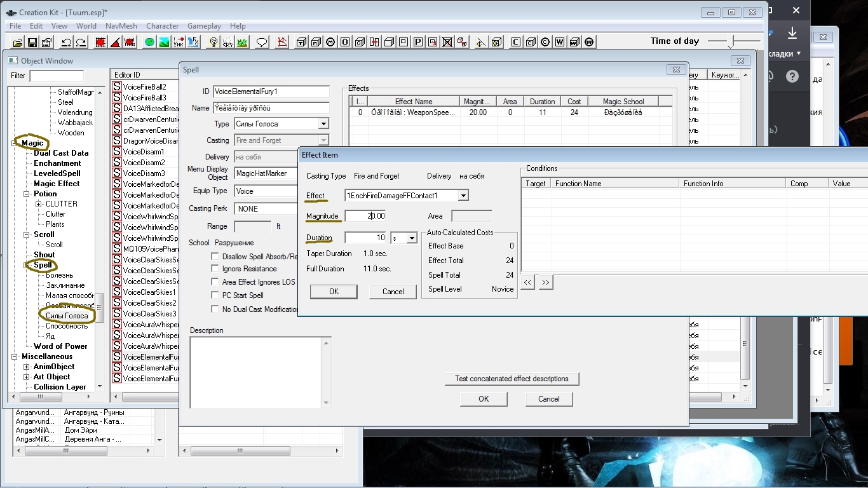Click the Save plugin toolbar icon

point(32,43)
